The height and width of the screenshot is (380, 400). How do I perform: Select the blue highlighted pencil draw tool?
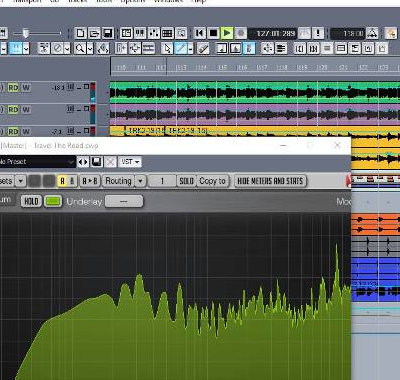click(x=181, y=48)
